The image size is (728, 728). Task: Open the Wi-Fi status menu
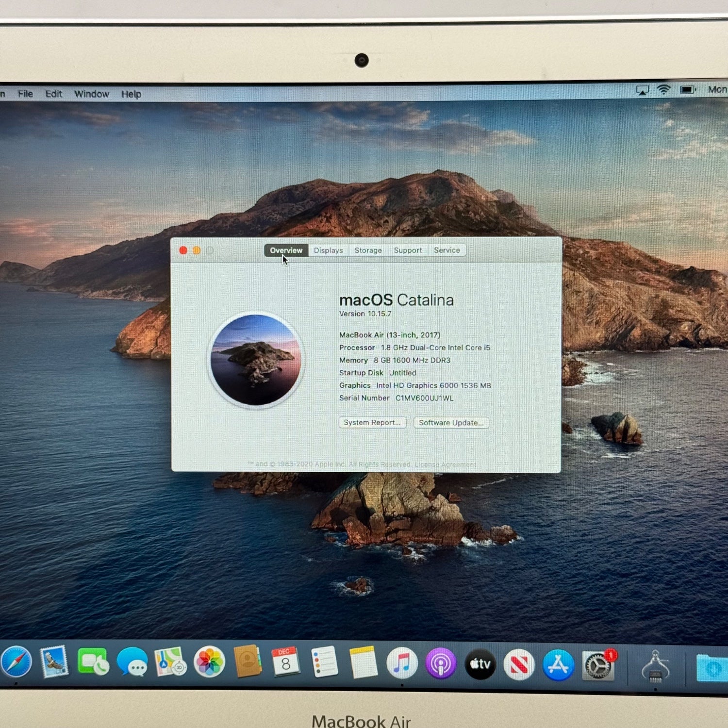coord(663,90)
